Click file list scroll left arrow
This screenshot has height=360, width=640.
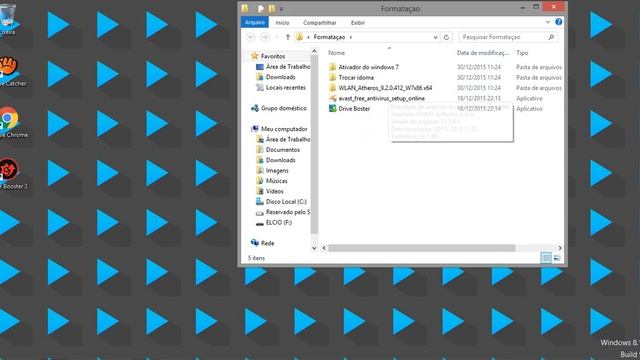324,248
